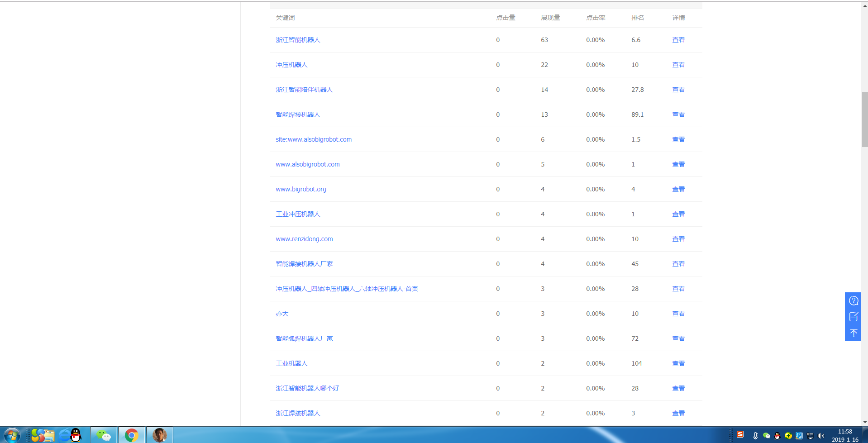Open the www.bigrobot.org keyword link
This screenshot has width=868, height=443.
pyautogui.click(x=301, y=189)
